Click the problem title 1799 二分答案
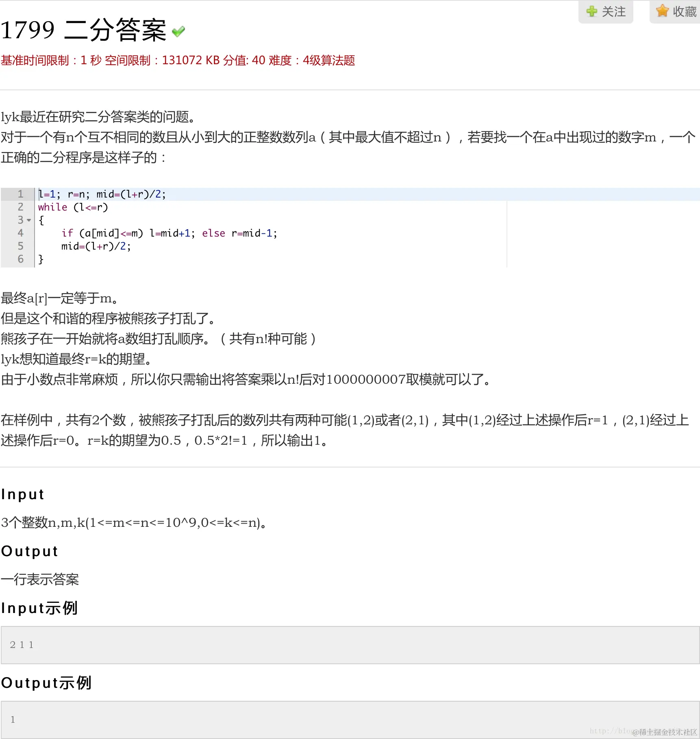 83,30
